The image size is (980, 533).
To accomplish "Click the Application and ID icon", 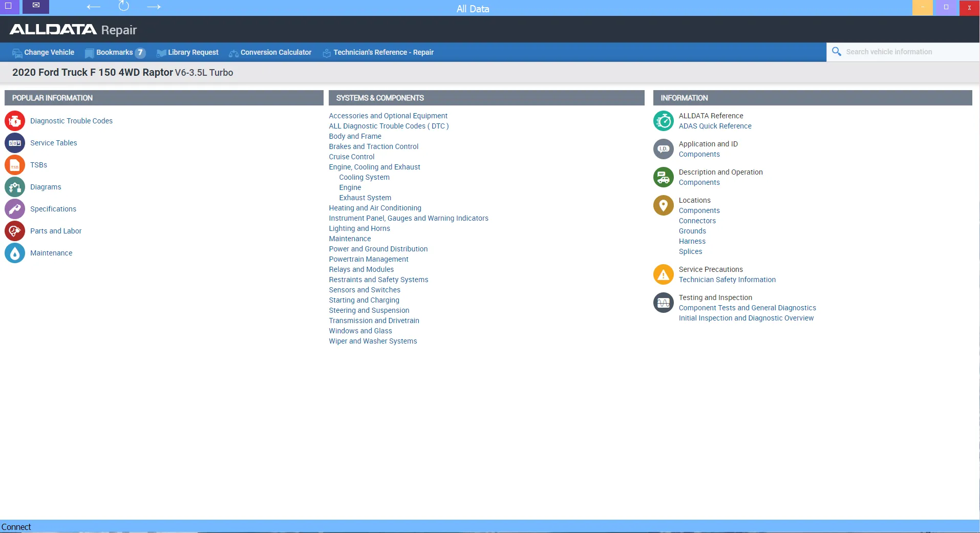I will pos(664,149).
